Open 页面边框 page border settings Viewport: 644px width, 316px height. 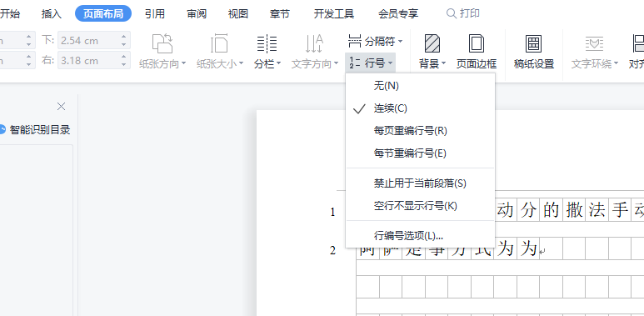click(x=477, y=52)
